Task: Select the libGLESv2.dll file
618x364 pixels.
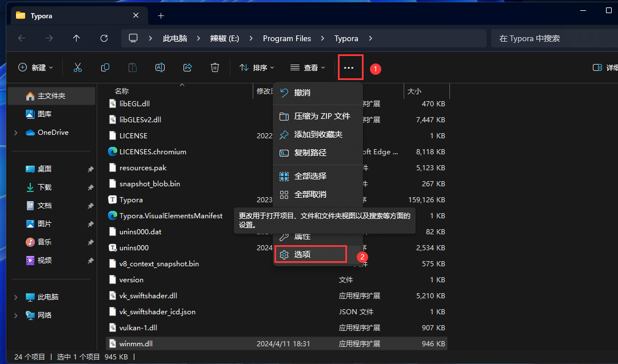Action: click(x=140, y=120)
